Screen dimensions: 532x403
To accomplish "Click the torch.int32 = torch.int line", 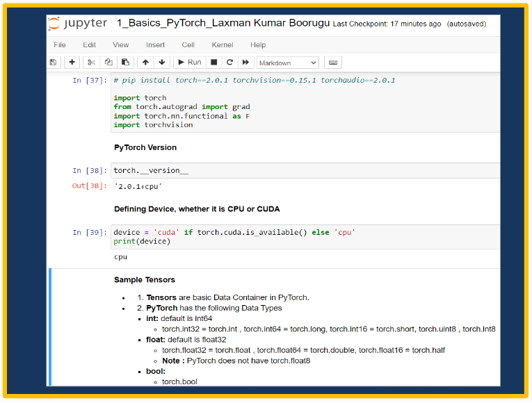I will pyautogui.click(x=329, y=329).
